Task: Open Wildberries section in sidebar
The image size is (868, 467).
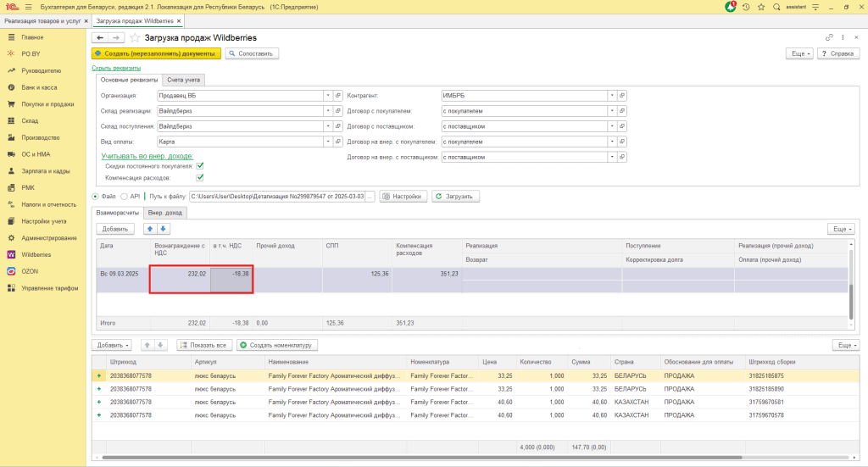Action: (x=36, y=253)
